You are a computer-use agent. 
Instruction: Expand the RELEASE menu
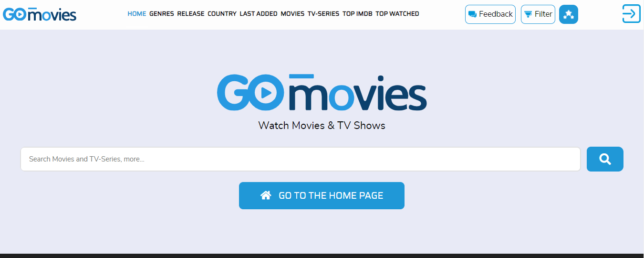pyautogui.click(x=191, y=14)
